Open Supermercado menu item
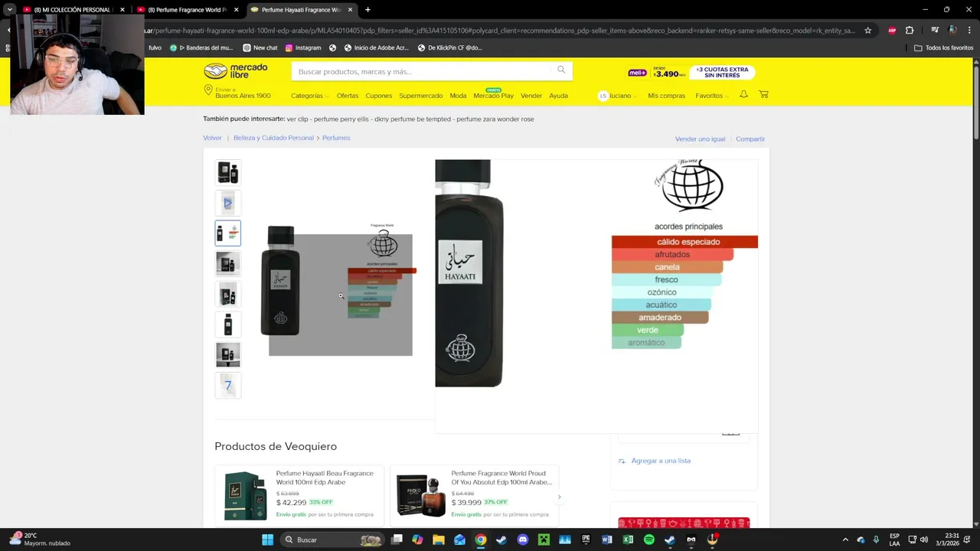 [x=420, y=96]
